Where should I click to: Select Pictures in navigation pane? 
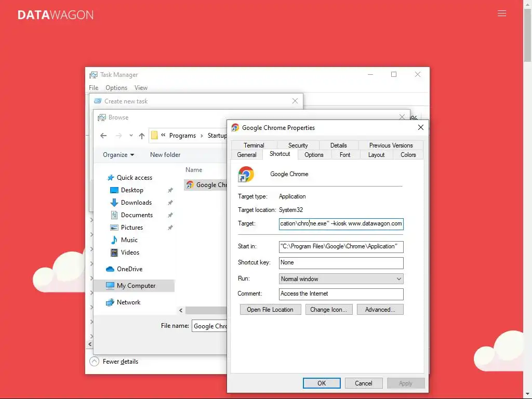[131, 228]
